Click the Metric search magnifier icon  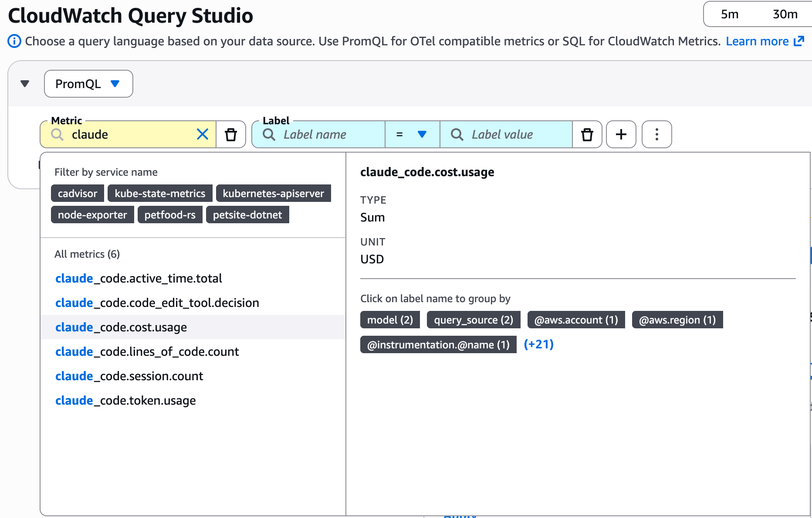point(58,134)
